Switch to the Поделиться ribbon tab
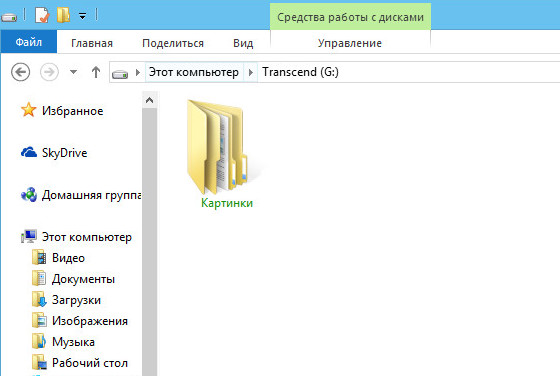The width and height of the screenshot is (560, 376). pyautogui.click(x=173, y=43)
